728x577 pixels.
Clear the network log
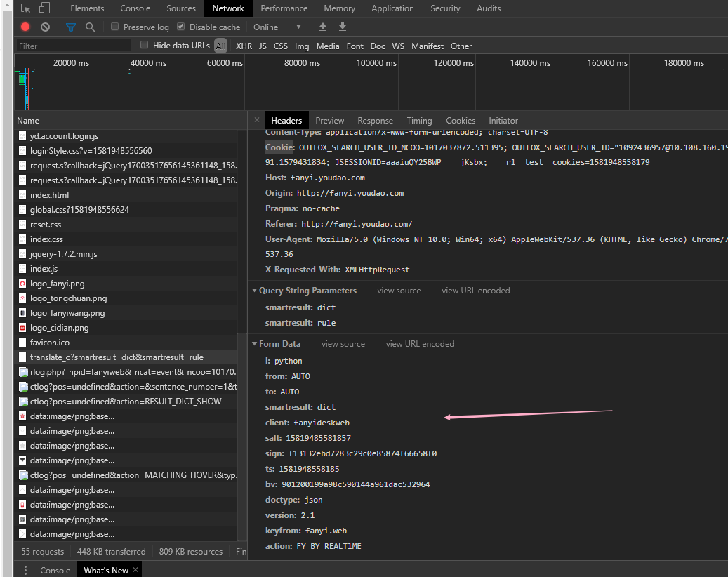click(45, 27)
